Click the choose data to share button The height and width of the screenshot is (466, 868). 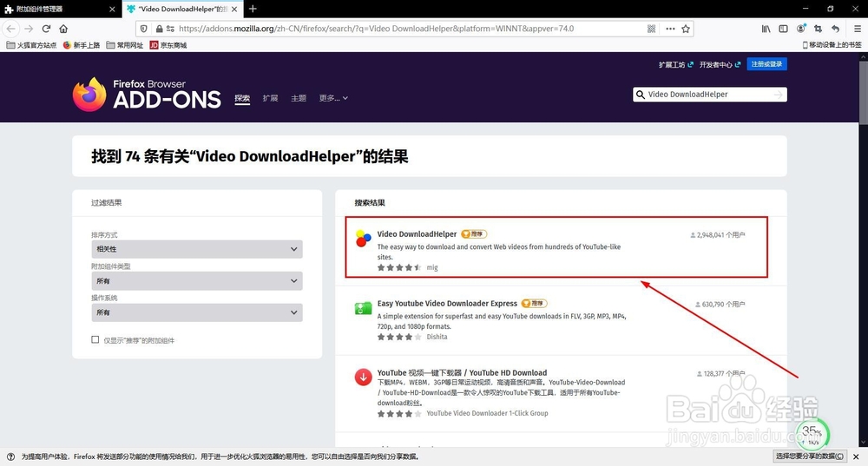point(809,456)
